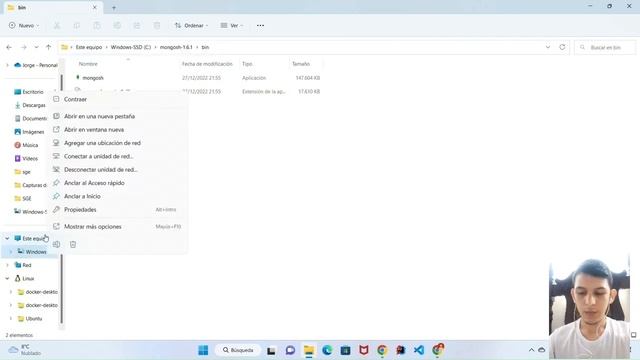Open Microsoft Store from taskbar
The width and height of the screenshot is (640, 360).
click(x=345, y=350)
